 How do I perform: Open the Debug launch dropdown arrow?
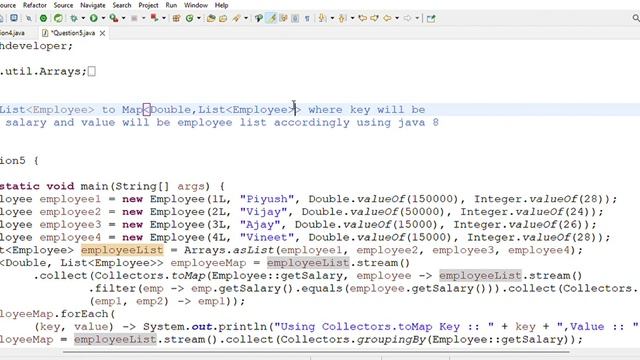[83, 18]
